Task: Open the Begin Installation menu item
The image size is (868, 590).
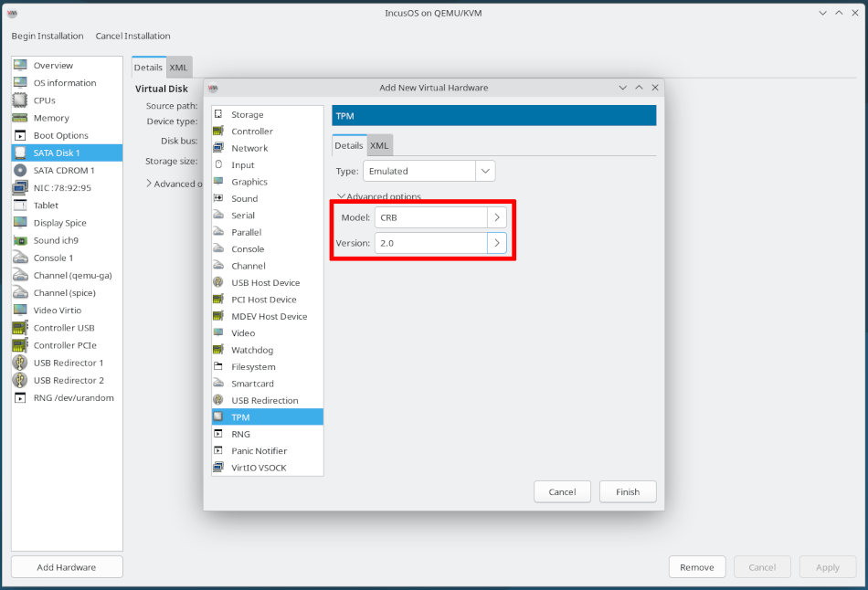Action: tap(47, 36)
